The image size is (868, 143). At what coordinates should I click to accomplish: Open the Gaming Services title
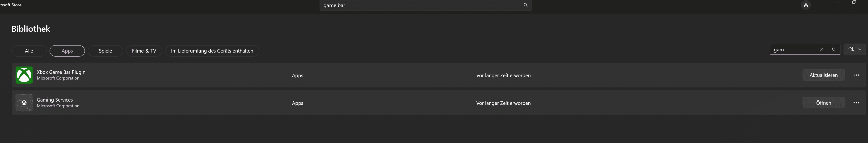[55, 100]
